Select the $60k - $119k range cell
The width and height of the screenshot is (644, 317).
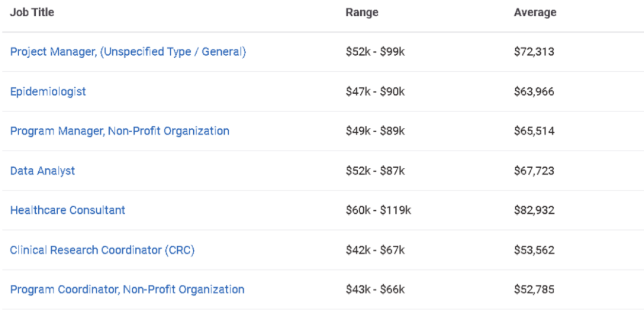coord(378,210)
